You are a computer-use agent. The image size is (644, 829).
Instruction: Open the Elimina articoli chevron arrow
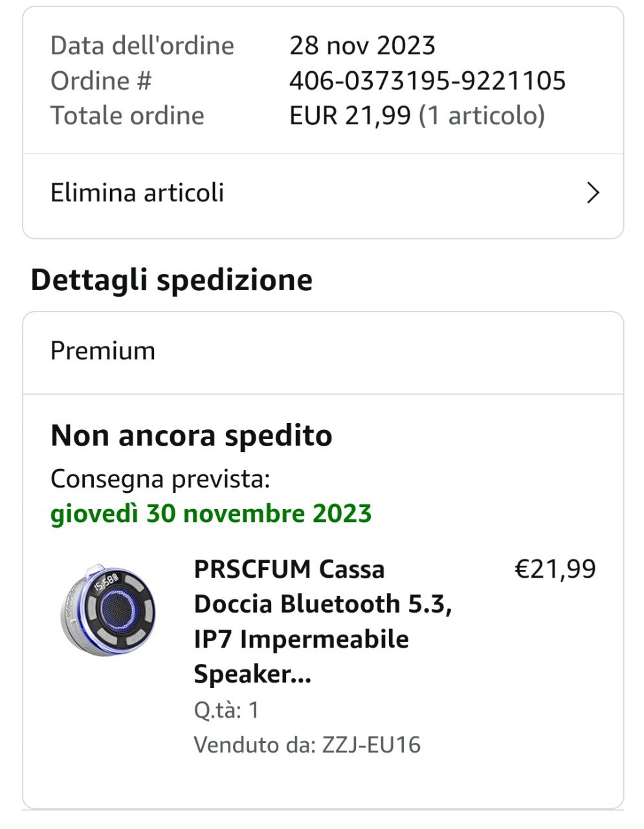click(593, 193)
